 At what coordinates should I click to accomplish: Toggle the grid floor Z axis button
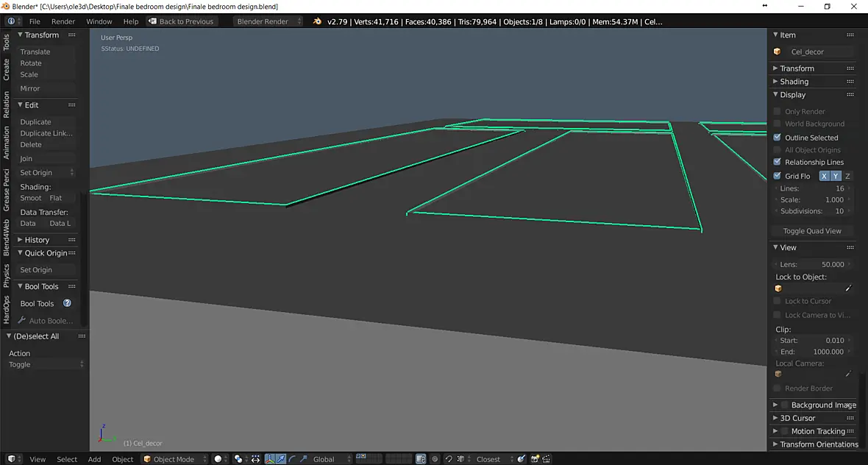[847, 176]
